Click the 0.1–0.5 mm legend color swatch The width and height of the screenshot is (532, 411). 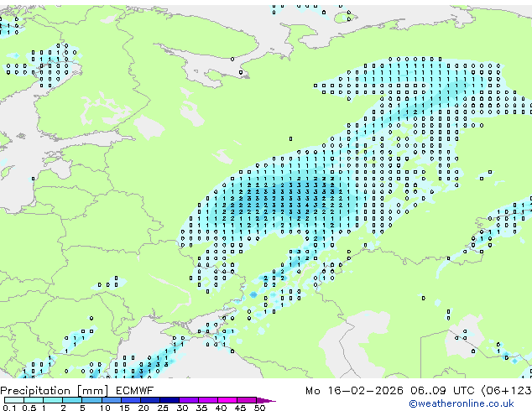tap(14, 400)
